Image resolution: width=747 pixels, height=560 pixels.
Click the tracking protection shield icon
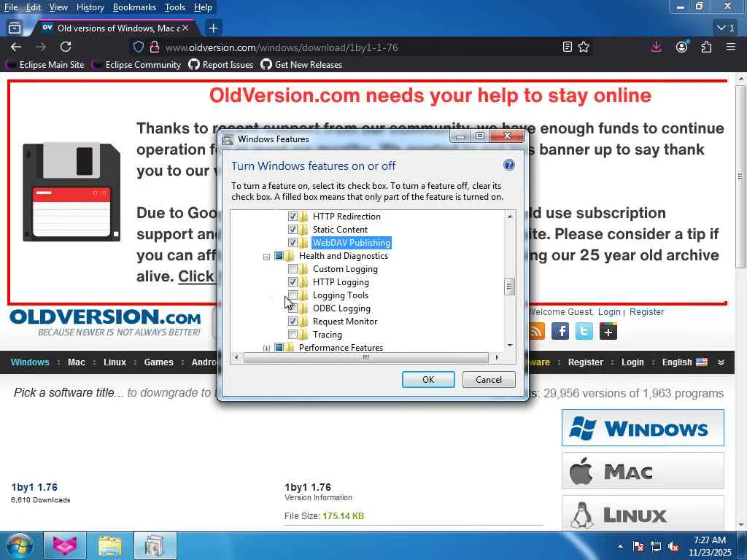[138, 47]
